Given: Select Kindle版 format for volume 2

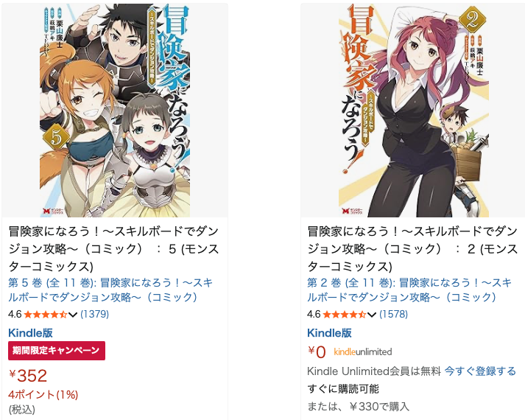Looking at the screenshot, I should click(329, 333).
